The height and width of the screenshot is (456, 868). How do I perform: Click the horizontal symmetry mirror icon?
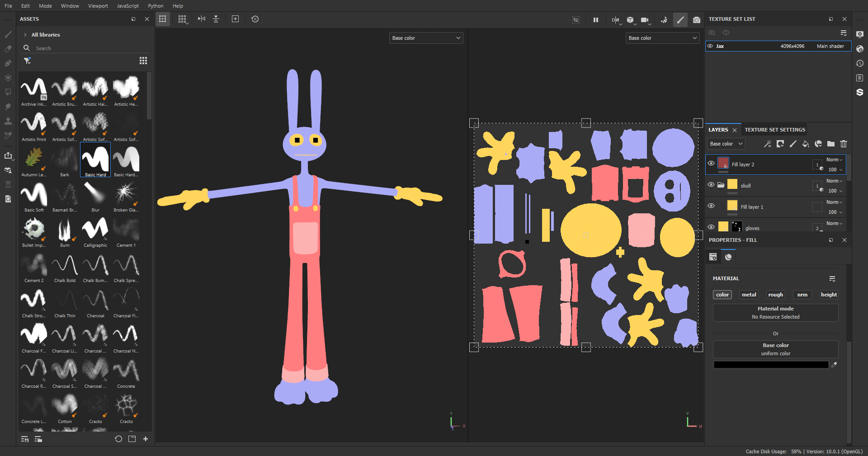click(202, 19)
